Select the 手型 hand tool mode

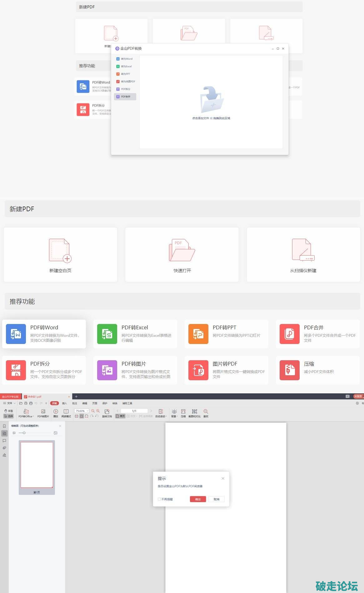coord(8,411)
